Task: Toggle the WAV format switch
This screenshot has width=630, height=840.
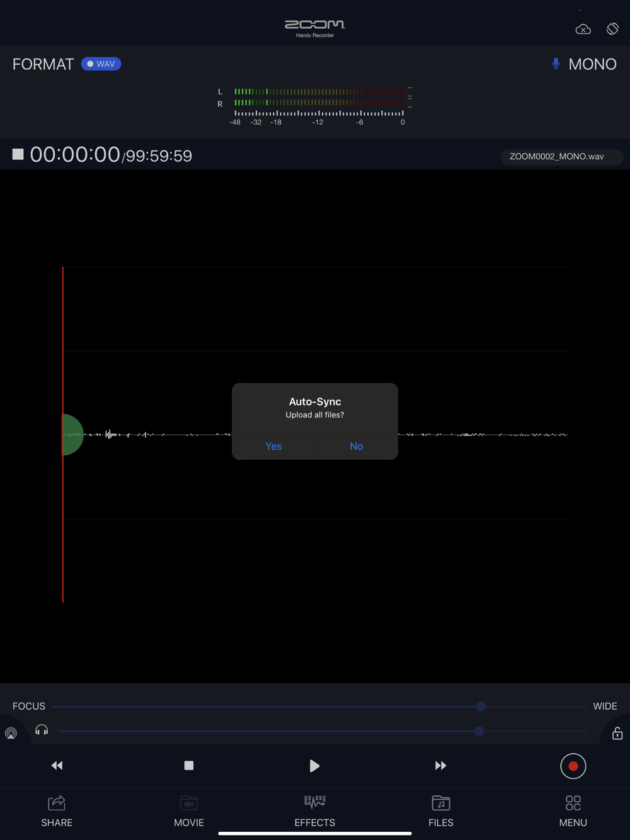Action: coord(101,64)
